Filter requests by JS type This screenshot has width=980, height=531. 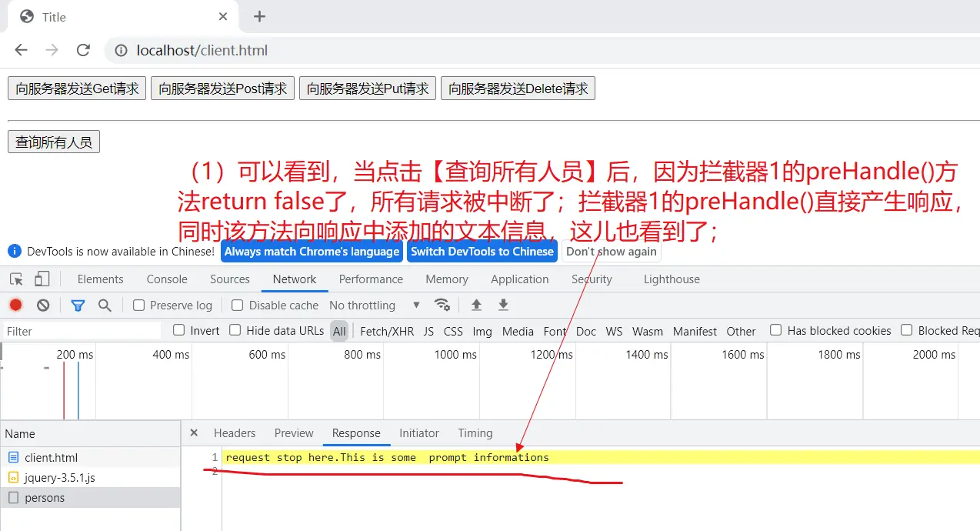428,331
